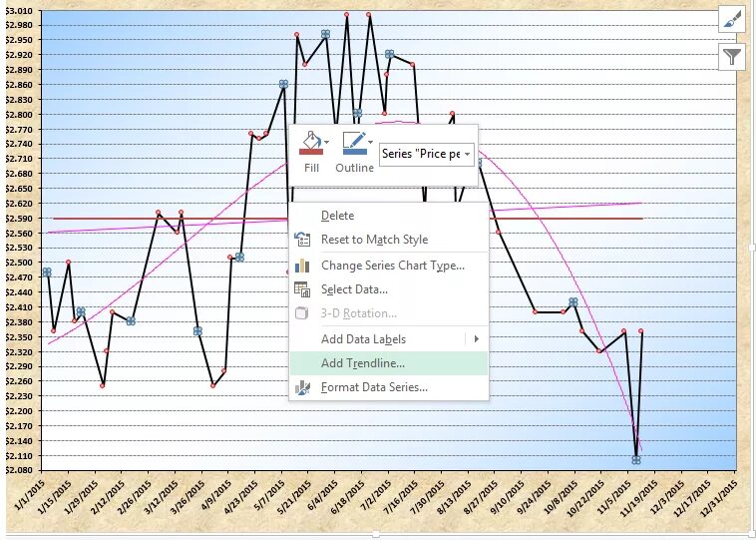Choose Change Series Chart Type

[x=389, y=266]
